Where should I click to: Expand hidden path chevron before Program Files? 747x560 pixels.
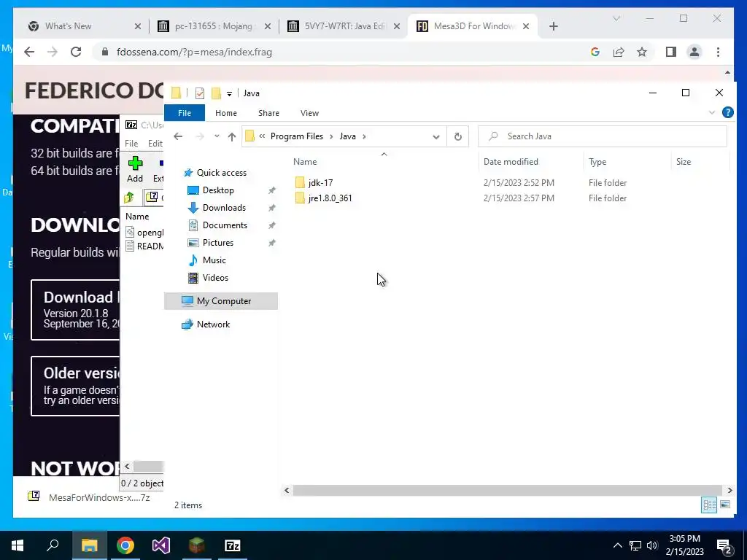(262, 136)
